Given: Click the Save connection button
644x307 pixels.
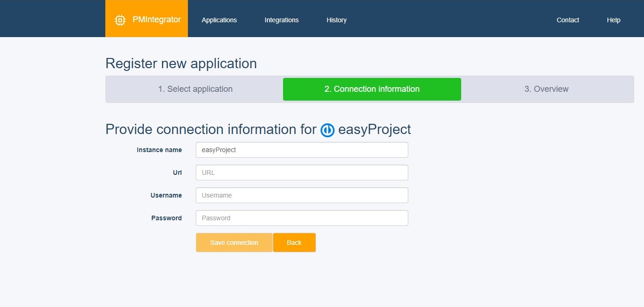Looking at the screenshot, I should [x=234, y=242].
